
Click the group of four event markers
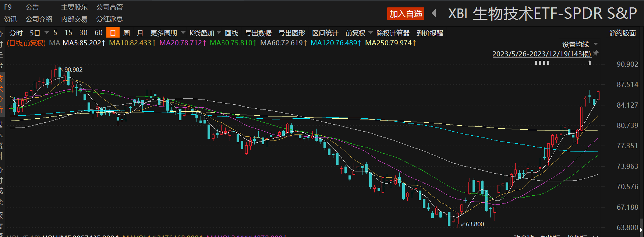pos(542,63)
